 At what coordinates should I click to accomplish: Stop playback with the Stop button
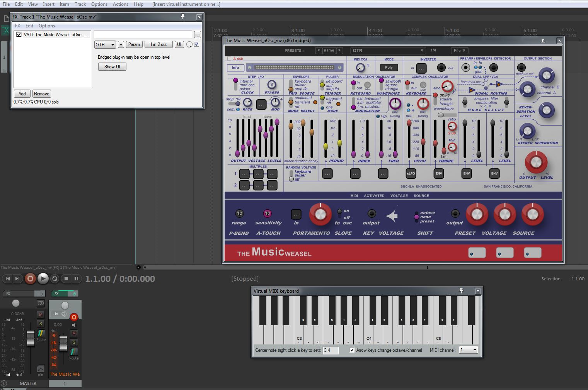[66, 278]
